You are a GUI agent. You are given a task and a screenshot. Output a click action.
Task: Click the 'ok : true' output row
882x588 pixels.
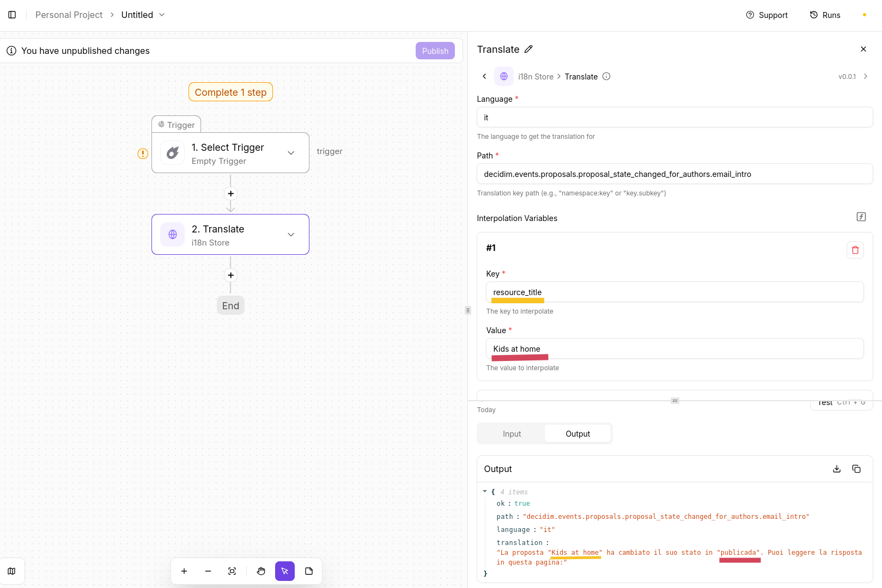point(513,504)
